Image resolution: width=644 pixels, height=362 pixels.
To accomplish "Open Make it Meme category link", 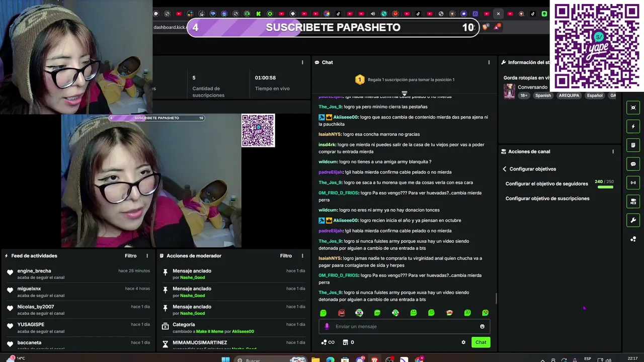I will tap(210, 332).
